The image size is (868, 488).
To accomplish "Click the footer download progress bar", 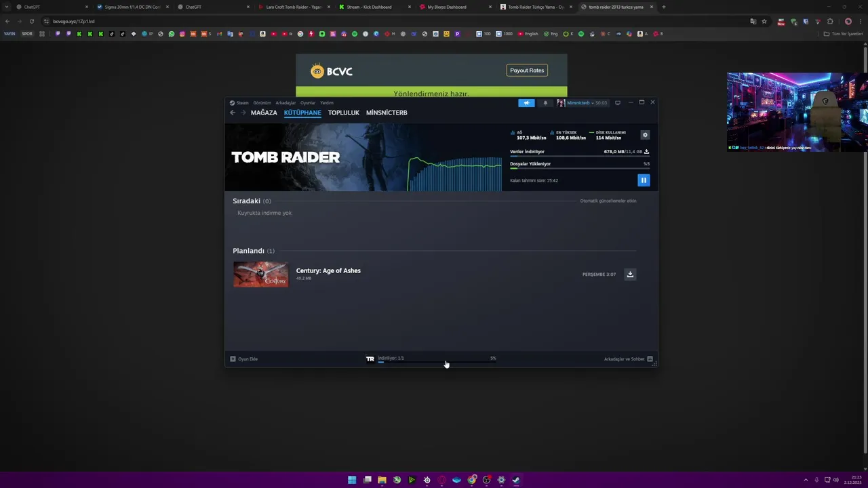I will click(x=437, y=362).
